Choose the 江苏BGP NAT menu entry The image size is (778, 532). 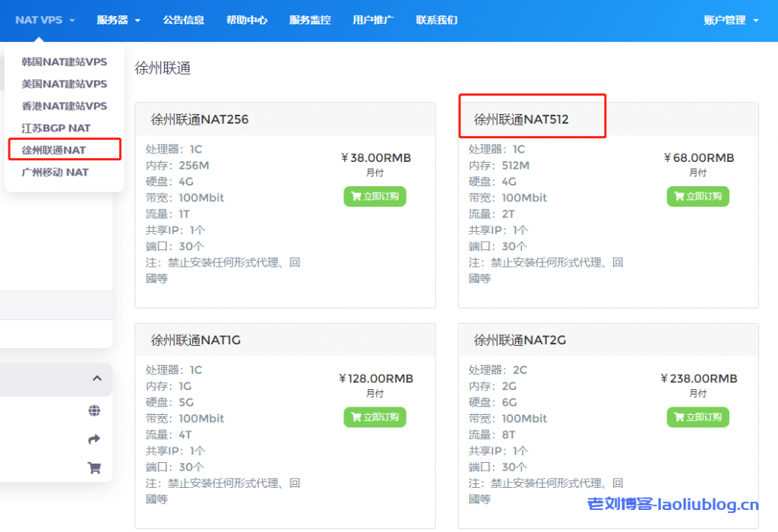click(59, 128)
